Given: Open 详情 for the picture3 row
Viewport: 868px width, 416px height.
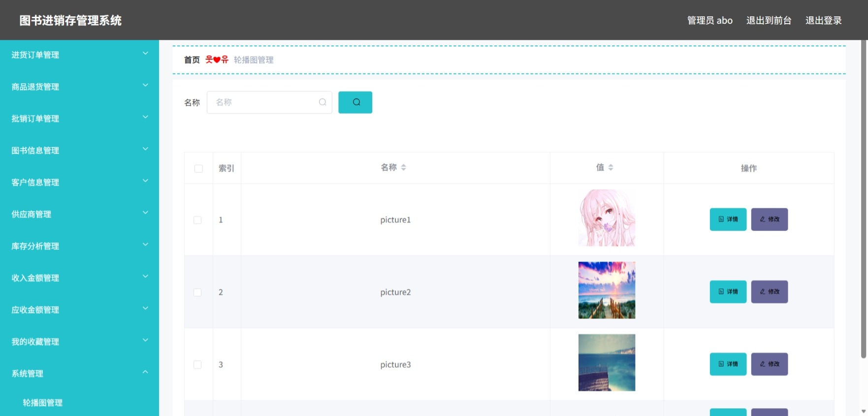Looking at the screenshot, I should point(728,364).
